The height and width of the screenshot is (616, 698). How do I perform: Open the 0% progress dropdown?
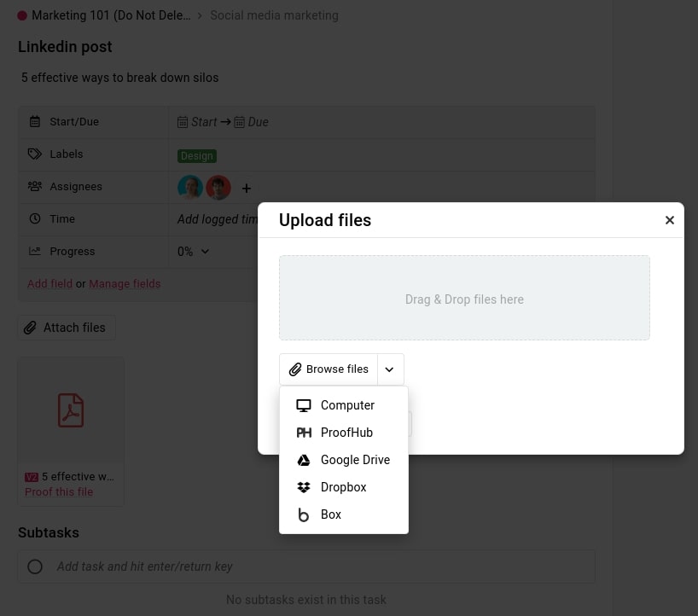[193, 252]
